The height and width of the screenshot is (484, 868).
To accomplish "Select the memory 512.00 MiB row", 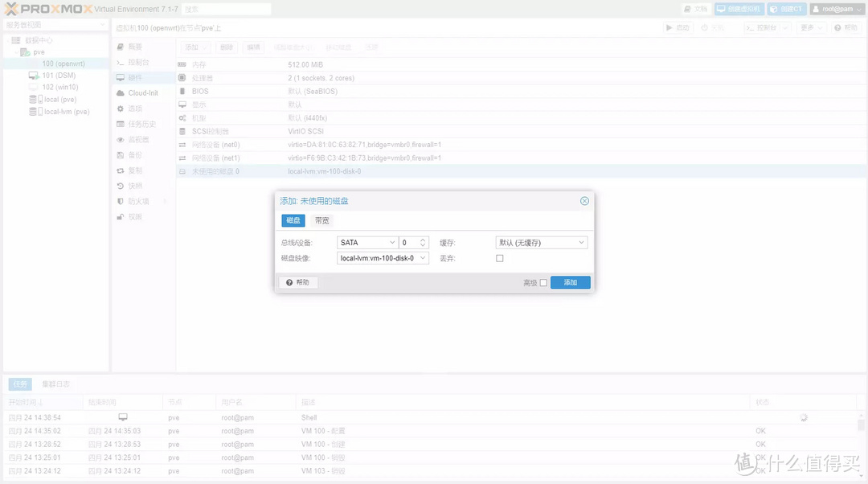I will 522,65.
